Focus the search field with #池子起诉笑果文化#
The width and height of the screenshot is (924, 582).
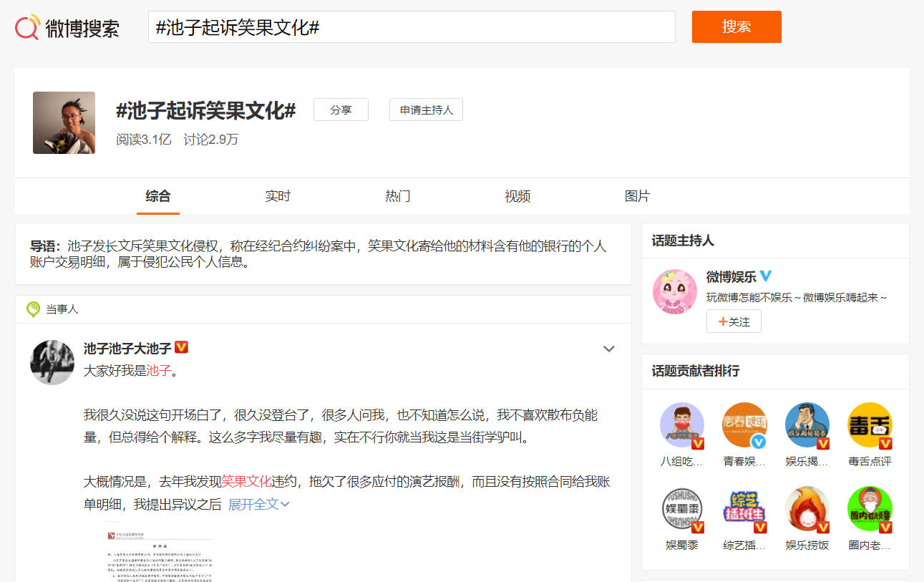coord(412,27)
